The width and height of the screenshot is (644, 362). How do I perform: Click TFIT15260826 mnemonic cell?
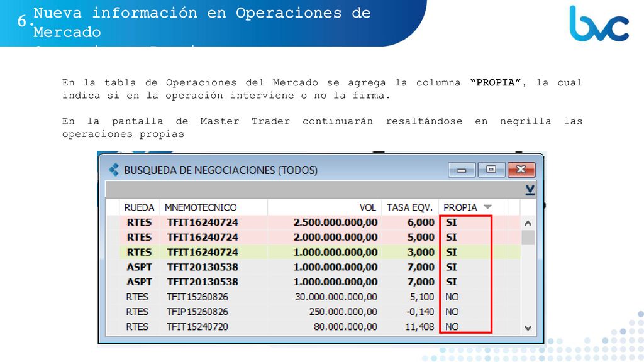tap(197, 297)
